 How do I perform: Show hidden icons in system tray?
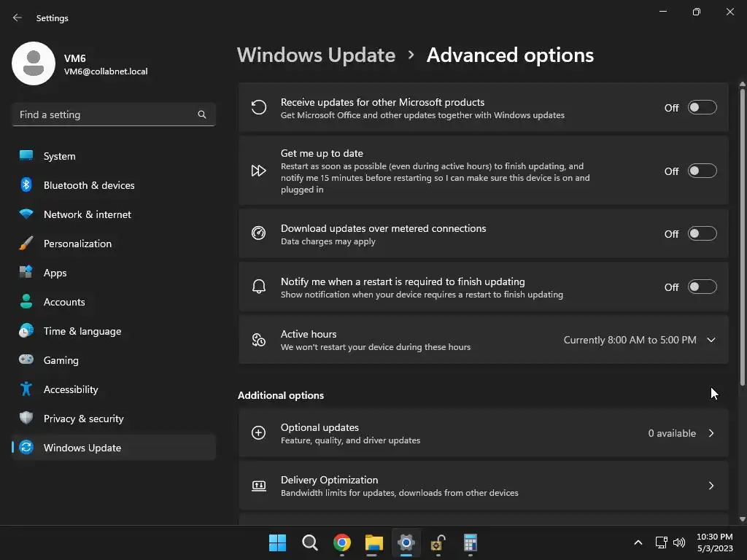[x=638, y=542]
